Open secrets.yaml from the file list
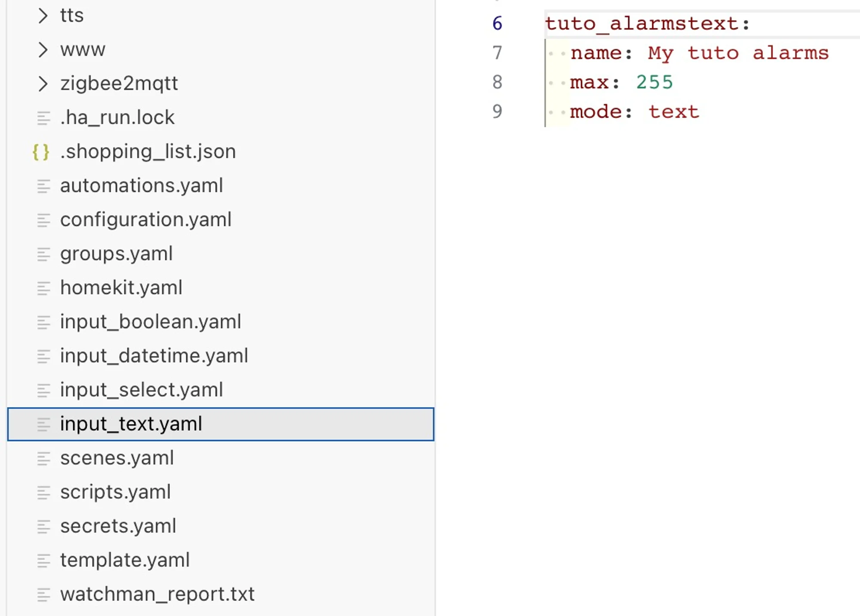This screenshot has width=860, height=616. [118, 526]
